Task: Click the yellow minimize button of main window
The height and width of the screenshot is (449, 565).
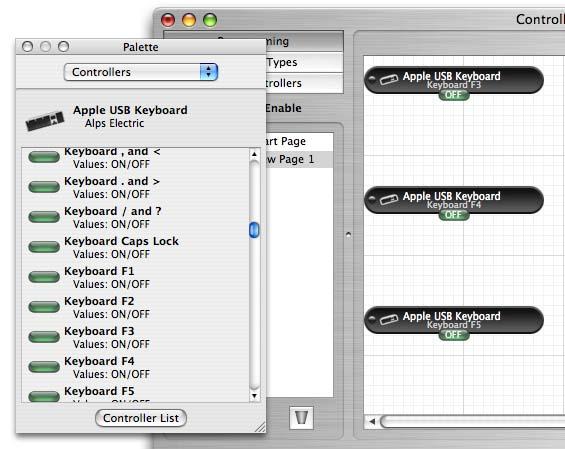Action: [189, 20]
